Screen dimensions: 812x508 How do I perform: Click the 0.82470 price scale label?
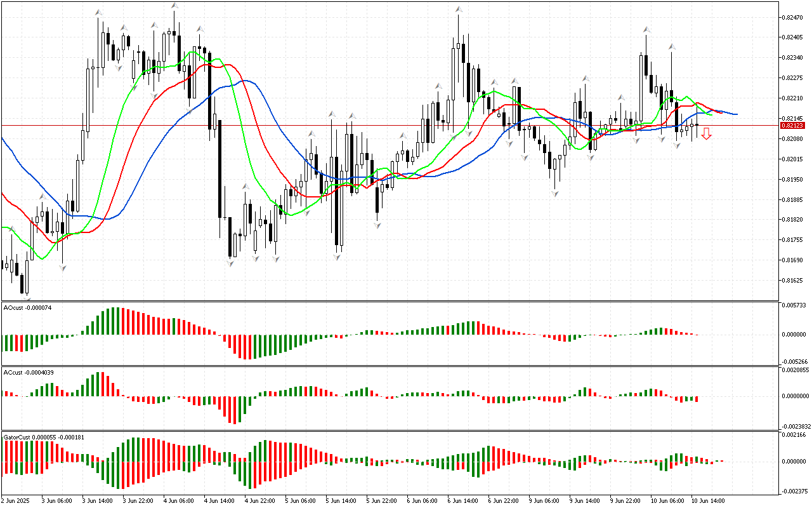(792, 17)
